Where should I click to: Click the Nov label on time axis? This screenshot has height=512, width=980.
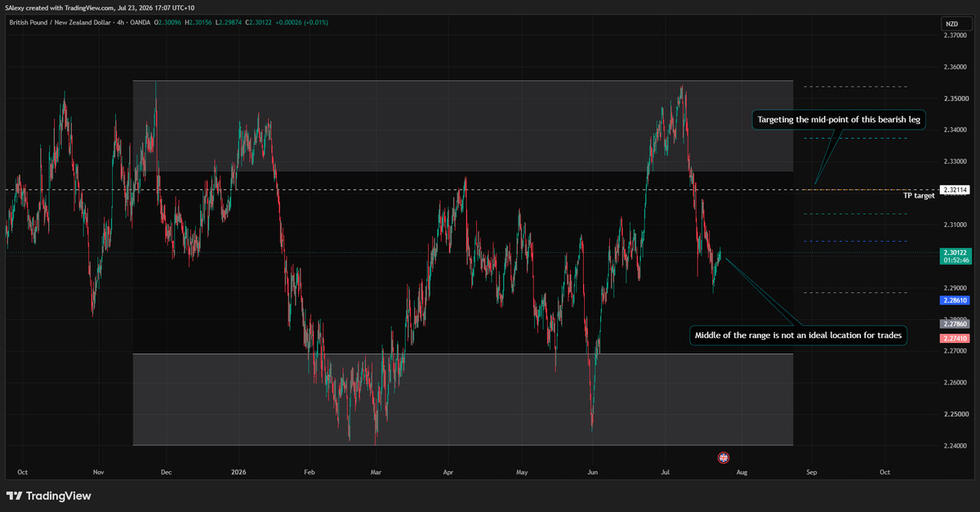(98, 472)
